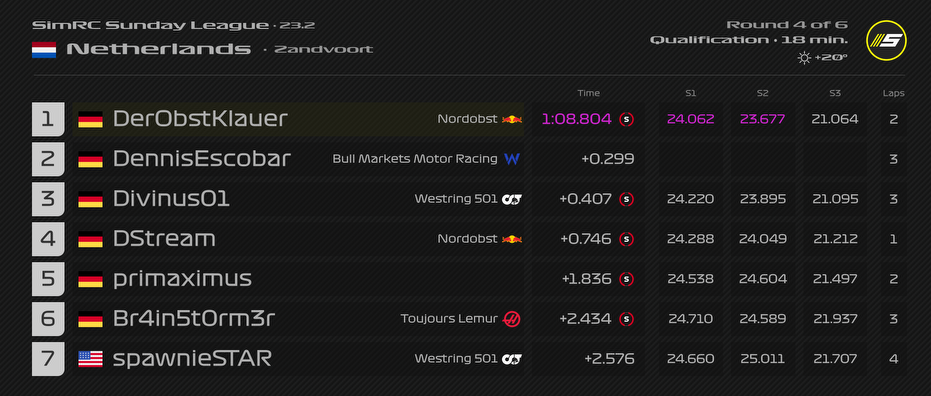The height and width of the screenshot is (396, 931).
Task: Click the soft tyre icon beside +1.836
Action: tap(626, 279)
